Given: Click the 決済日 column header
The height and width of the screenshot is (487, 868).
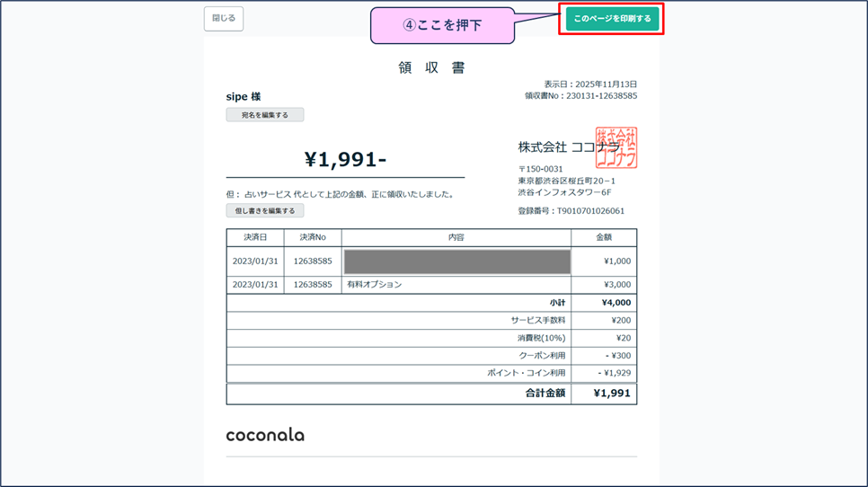Looking at the screenshot, I should pos(255,238).
